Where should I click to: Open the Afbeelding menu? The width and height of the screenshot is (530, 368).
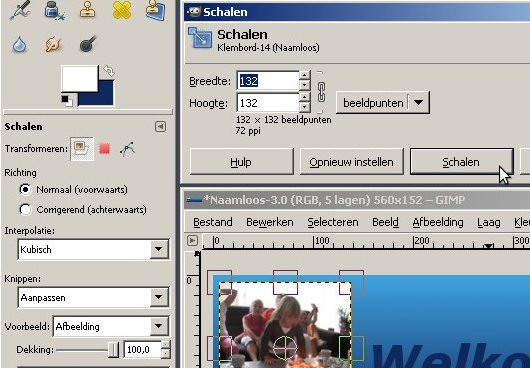(438, 222)
